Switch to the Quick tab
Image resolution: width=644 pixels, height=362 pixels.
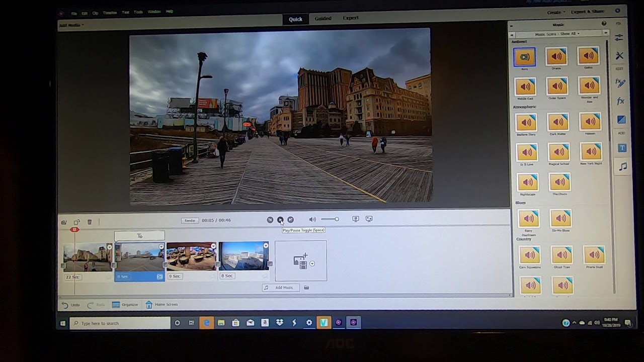click(x=295, y=19)
